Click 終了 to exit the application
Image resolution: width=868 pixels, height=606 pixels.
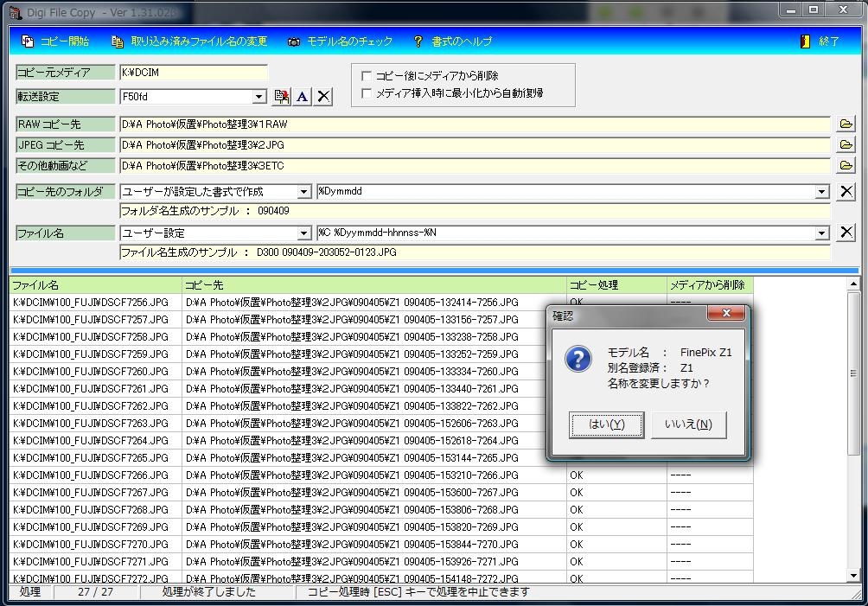click(x=820, y=41)
